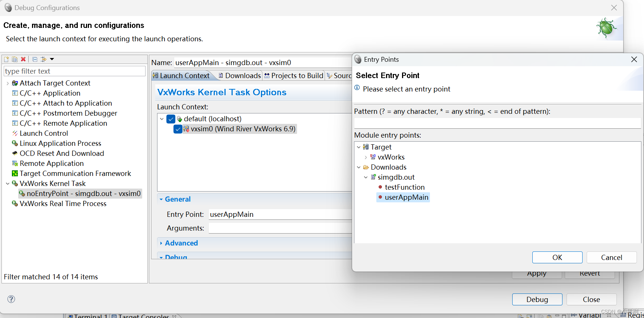The image size is (644, 318).
Task: Duplicate the selected launch configuration
Action: pos(15,59)
